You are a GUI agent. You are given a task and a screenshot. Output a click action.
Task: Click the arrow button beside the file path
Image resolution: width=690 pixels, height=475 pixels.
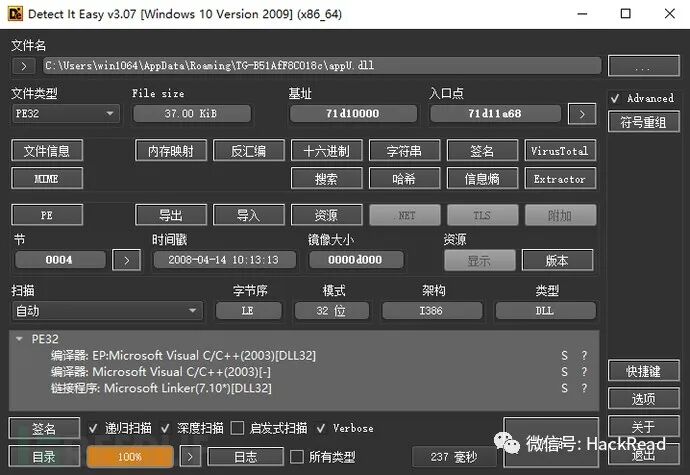[24, 66]
